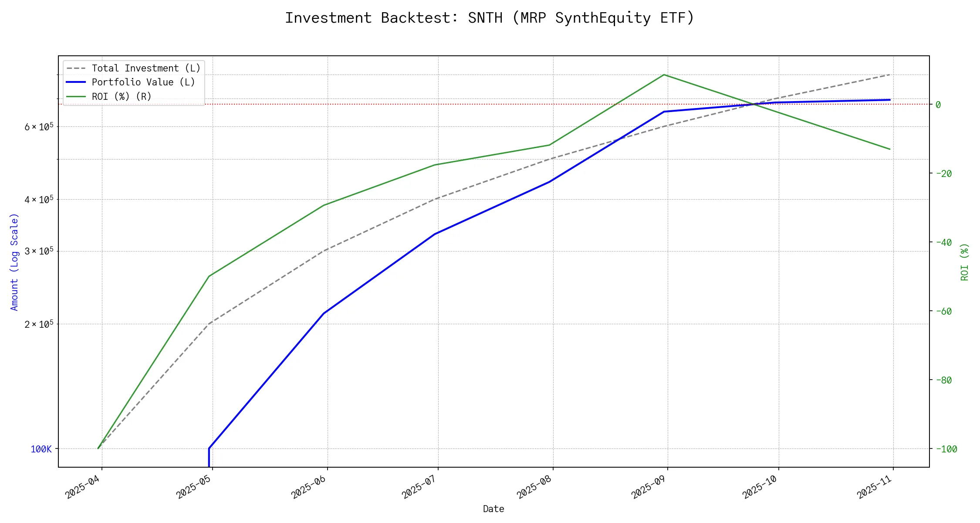Click the Date x-axis title
This screenshot has height=523, width=980.
click(x=493, y=509)
